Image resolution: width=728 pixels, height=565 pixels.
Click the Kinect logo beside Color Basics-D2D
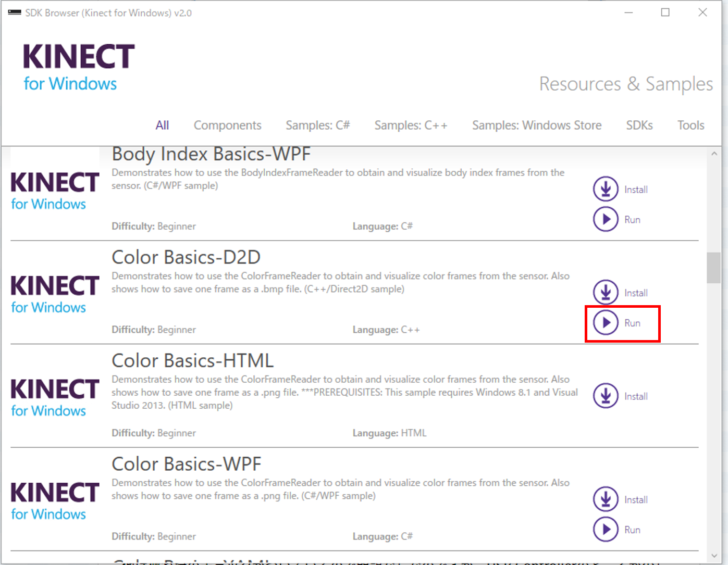click(55, 294)
